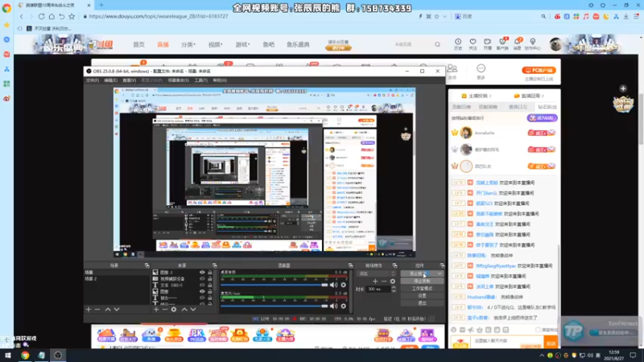The height and width of the screenshot is (362, 644).
Task: Open Douyu follow heart icon
Action: tap(473, 42)
